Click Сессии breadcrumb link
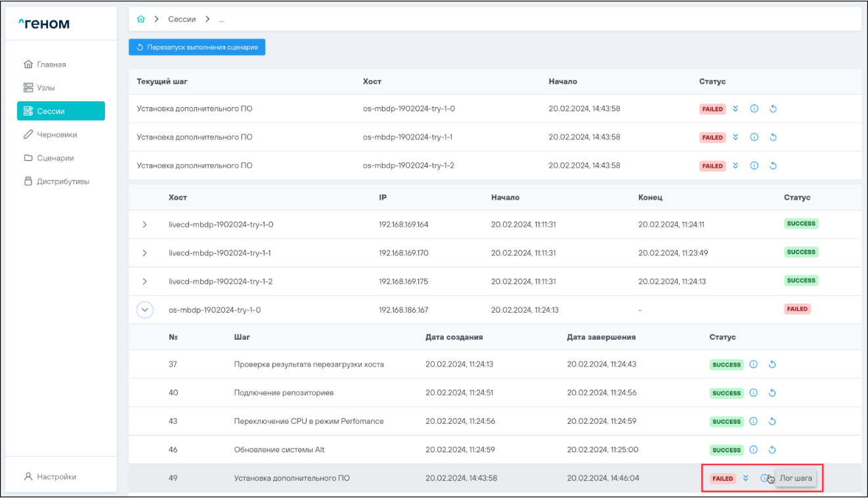The image size is (868, 498). point(182,19)
